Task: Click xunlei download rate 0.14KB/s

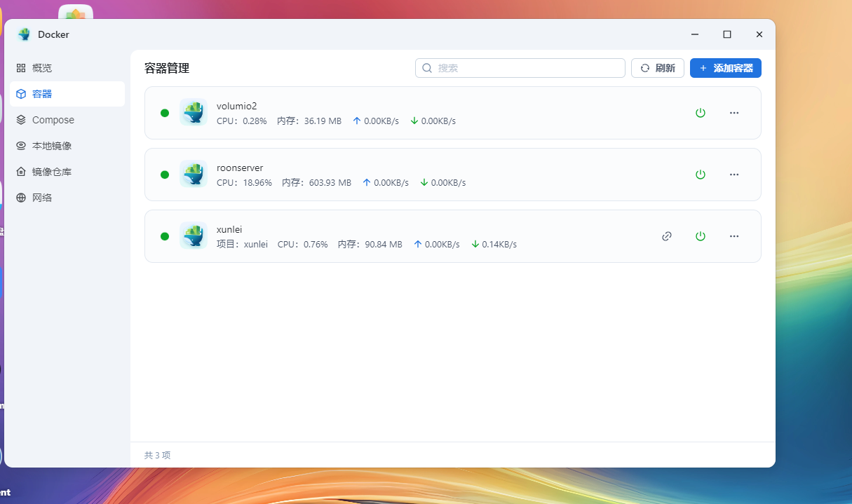Action: [x=494, y=244]
